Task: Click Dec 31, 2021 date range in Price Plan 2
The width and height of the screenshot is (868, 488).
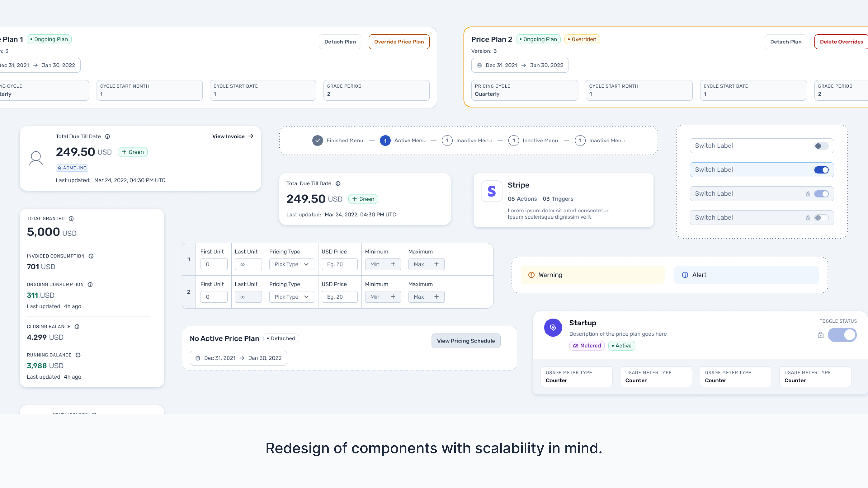Action: point(520,65)
